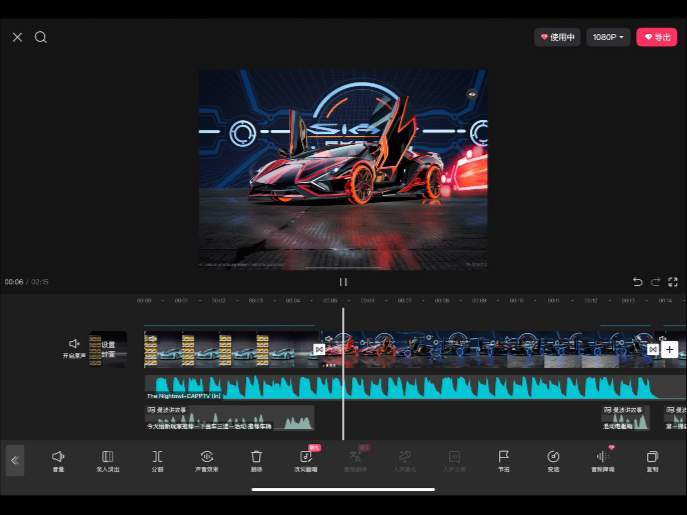Open the 1080P resolution dropdown
Viewport: 687px width, 515px height.
(608, 37)
